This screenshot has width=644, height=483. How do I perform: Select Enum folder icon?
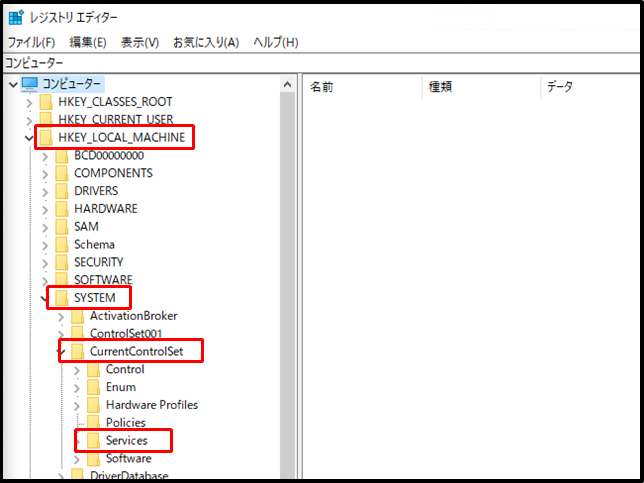94,387
